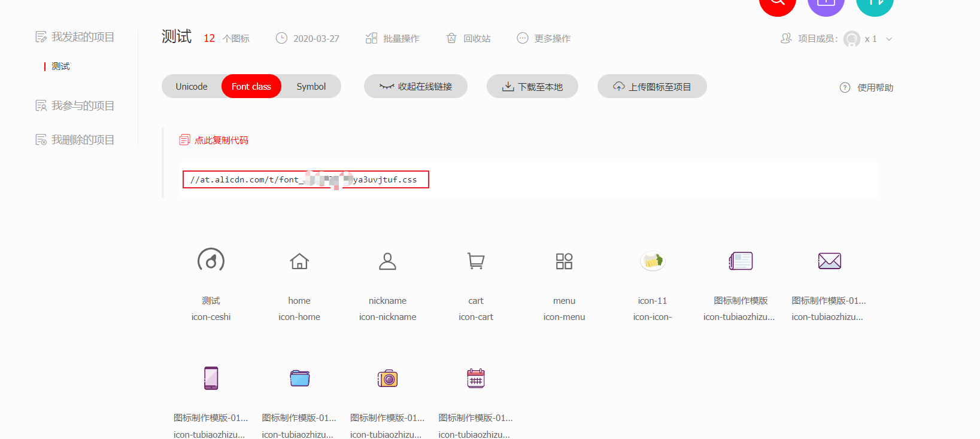The width and height of the screenshot is (980, 439).
Task: Click the purple envelope mail icon
Action: (x=829, y=261)
